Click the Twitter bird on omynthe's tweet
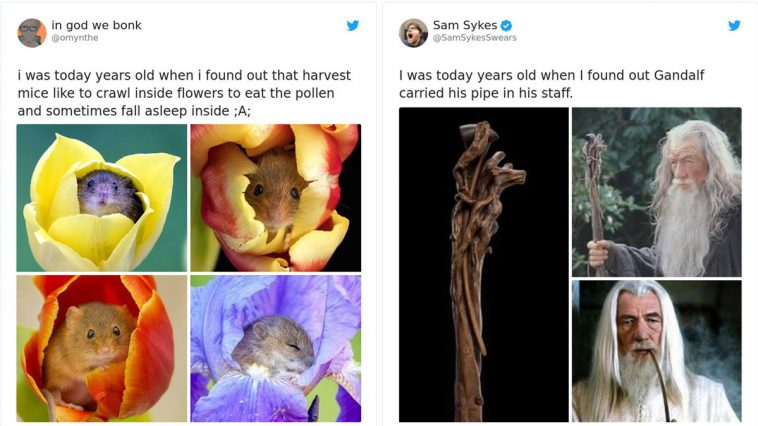The width and height of the screenshot is (758, 426). (353, 25)
